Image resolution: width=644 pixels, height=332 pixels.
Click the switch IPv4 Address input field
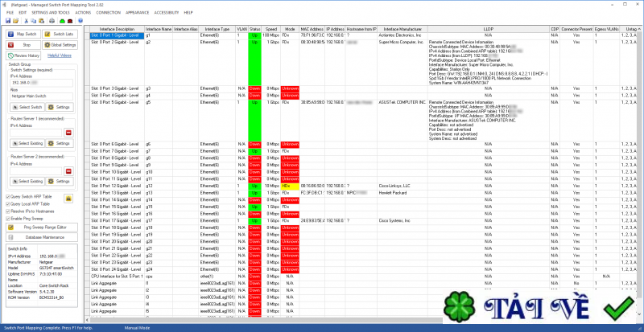[41, 83]
